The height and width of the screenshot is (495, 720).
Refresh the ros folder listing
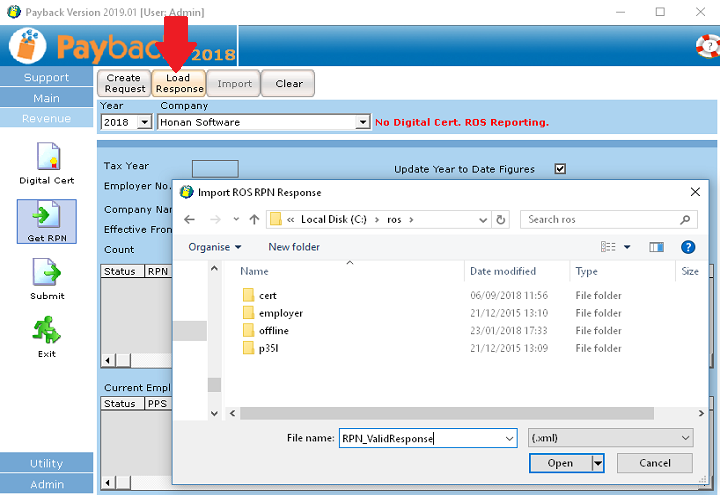pyautogui.click(x=501, y=219)
